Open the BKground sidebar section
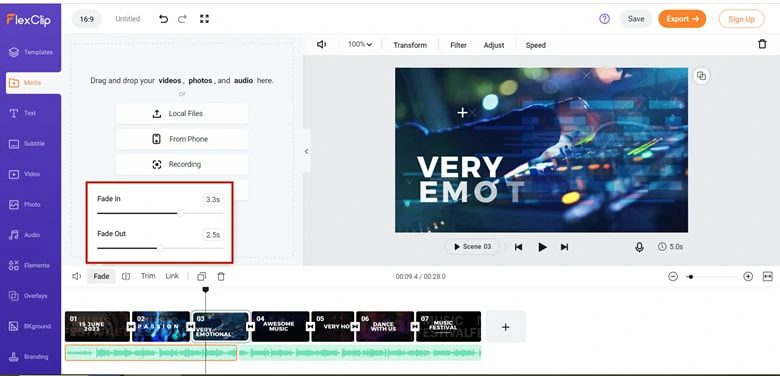The height and width of the screenshot is (376, 780). click(x=30, y=326)
